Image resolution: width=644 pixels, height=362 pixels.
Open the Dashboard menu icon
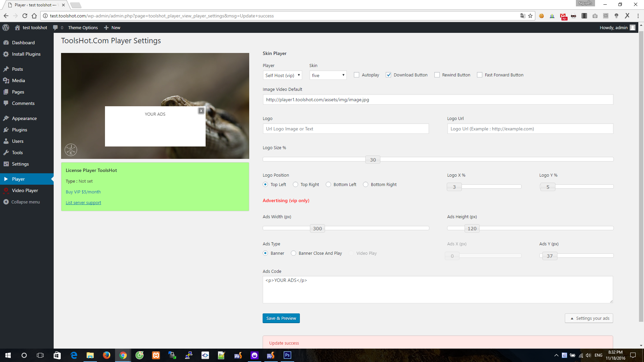point(6,43)
